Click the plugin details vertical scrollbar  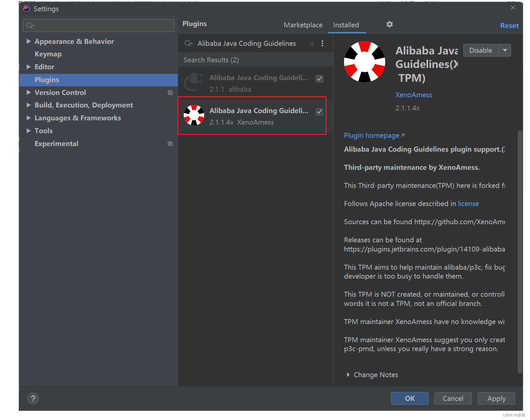(x=520, y=252)
